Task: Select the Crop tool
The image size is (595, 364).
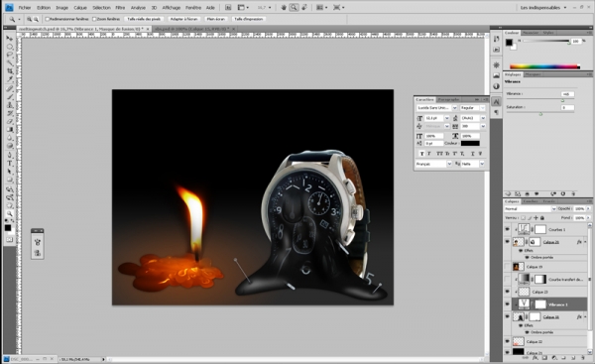Action: pos(10,71)
